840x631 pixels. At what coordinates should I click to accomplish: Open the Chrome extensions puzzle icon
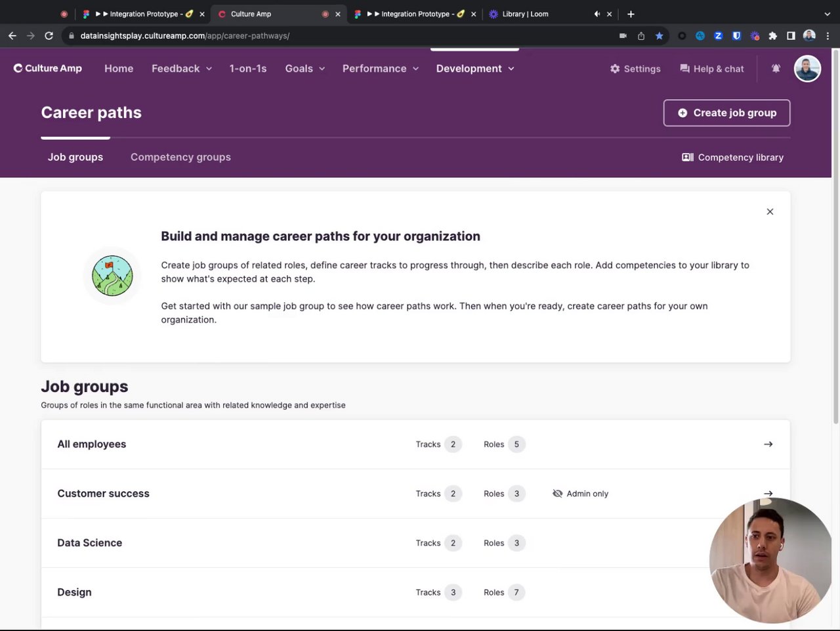click(773, 35)
